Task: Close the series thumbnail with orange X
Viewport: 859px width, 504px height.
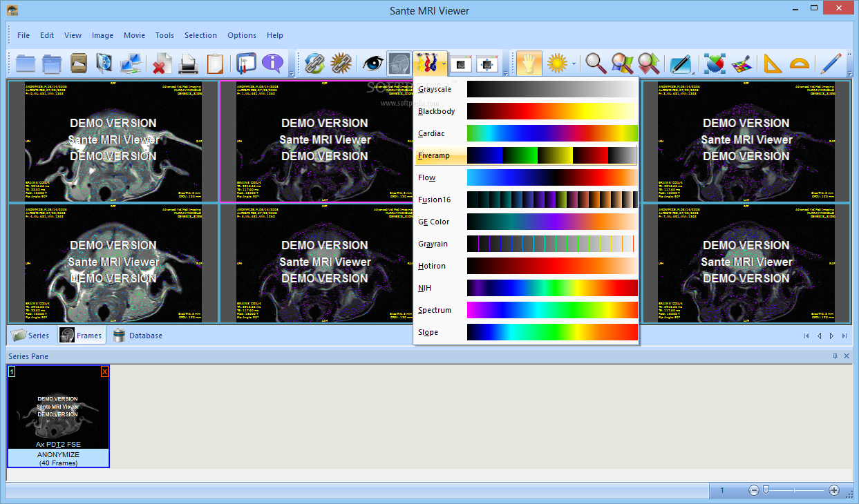Action: [104, 371]
